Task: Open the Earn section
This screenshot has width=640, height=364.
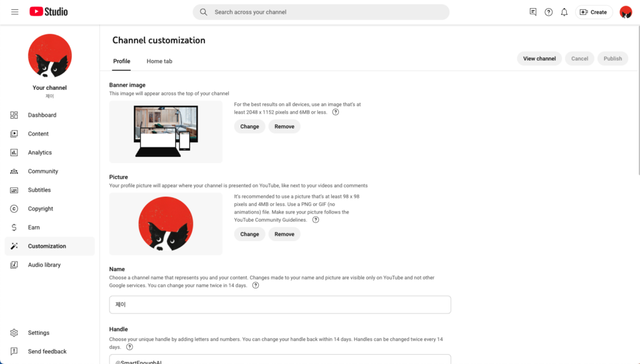Action: (50, 227)
